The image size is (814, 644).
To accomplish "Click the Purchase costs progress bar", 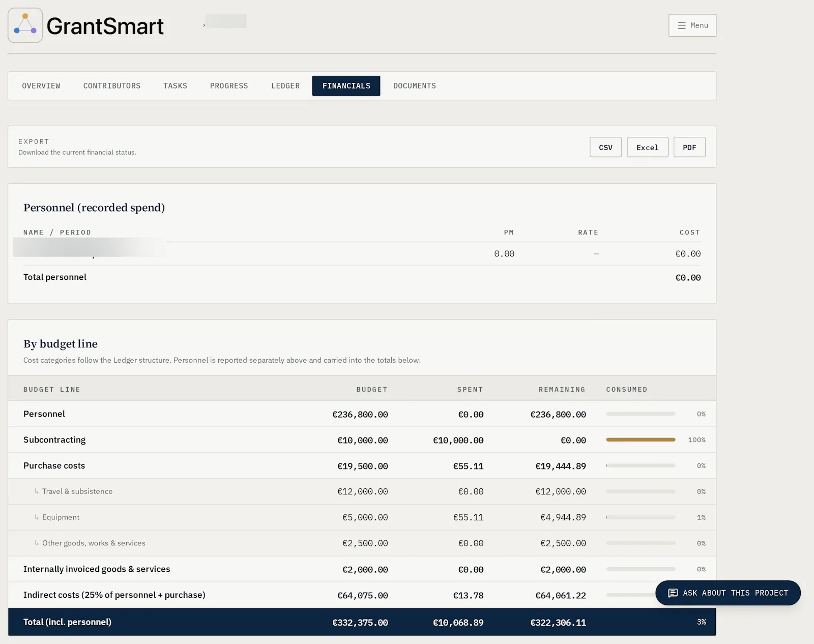I will click(641, 465).
